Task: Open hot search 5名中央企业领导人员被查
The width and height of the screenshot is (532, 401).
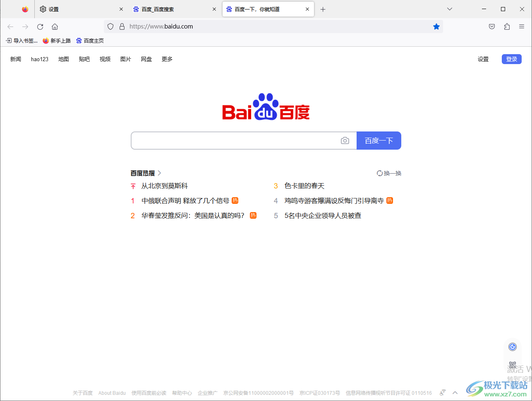Action: tap(323, 215)
